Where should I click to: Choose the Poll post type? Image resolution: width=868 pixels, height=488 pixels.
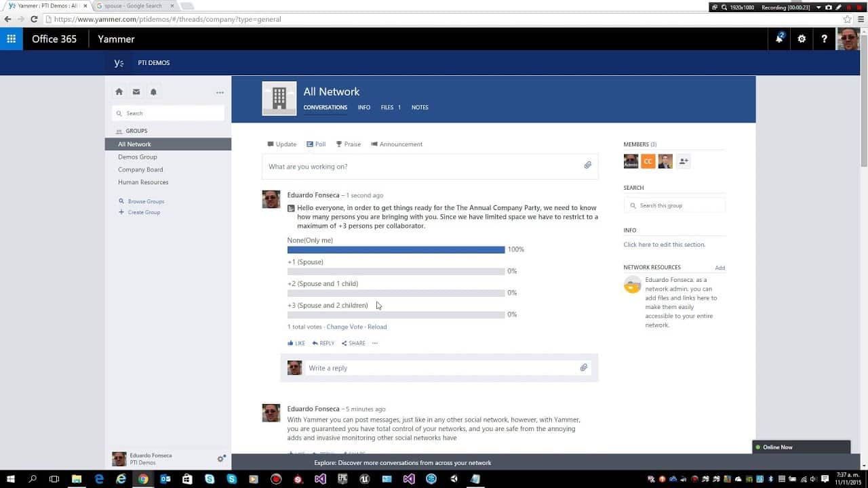(316, 144)
